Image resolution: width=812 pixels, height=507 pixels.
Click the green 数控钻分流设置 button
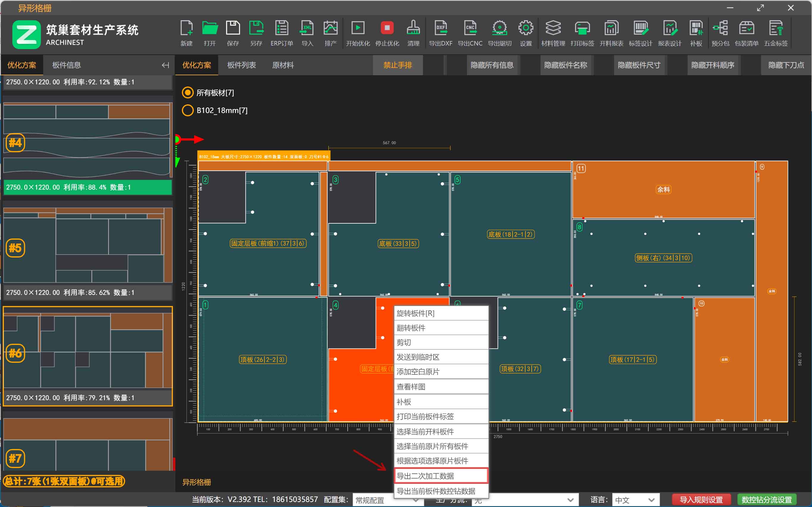766,500
